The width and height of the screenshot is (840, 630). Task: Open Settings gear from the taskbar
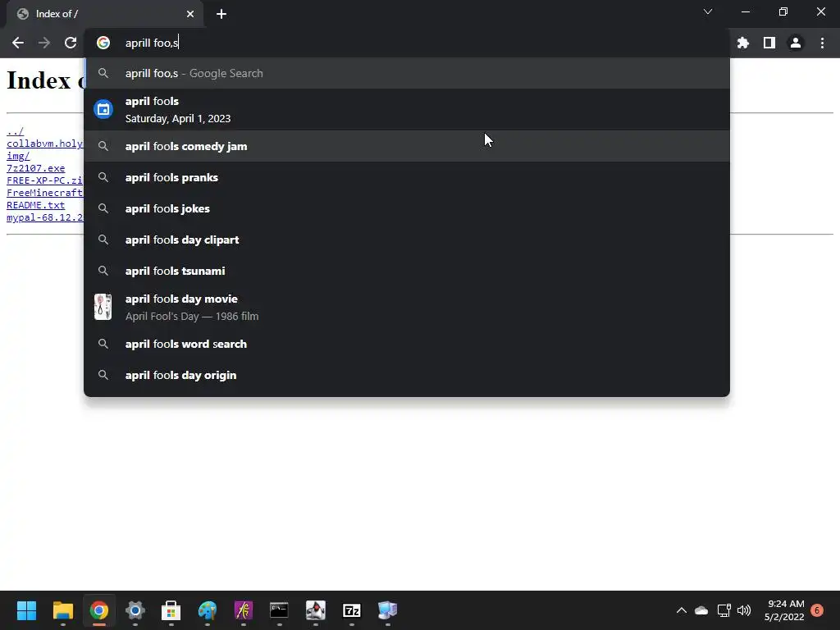135,610
